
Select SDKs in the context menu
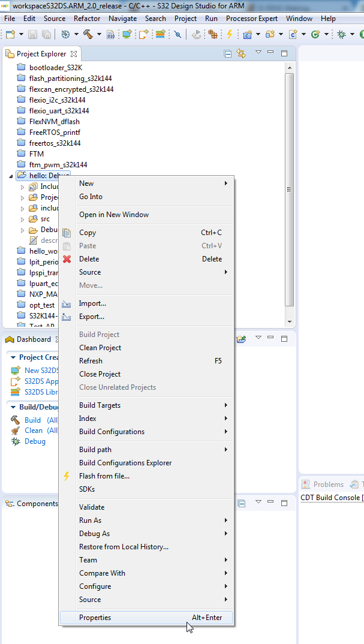coord(146,489)
